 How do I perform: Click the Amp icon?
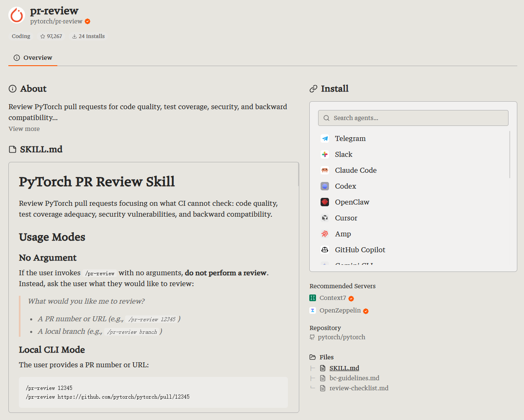click(x=325, y=234)
